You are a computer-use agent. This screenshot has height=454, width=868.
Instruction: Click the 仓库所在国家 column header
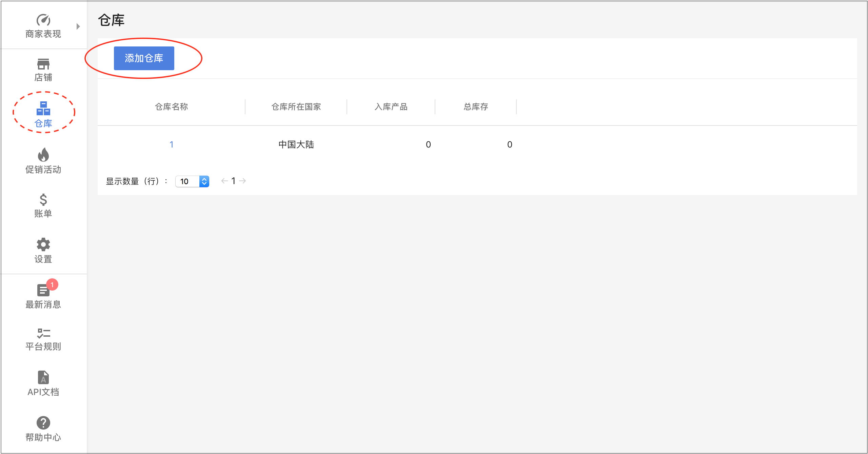coord(296,107)
